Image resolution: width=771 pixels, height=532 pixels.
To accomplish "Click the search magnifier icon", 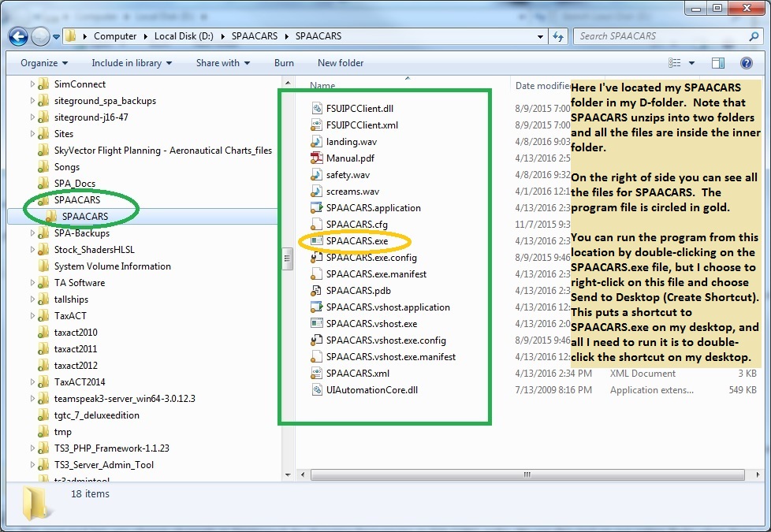I will (x=754, y=36).
